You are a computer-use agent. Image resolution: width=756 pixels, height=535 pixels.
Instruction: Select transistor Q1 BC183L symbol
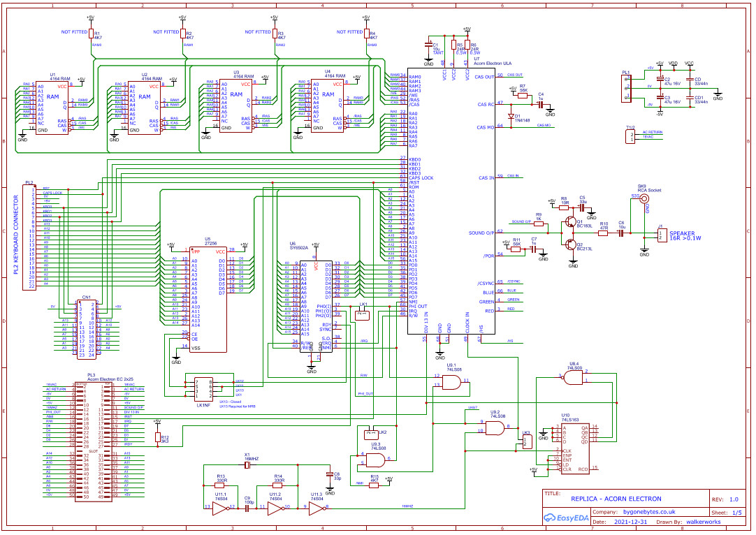pyautogui.click(x=570, y=222)
